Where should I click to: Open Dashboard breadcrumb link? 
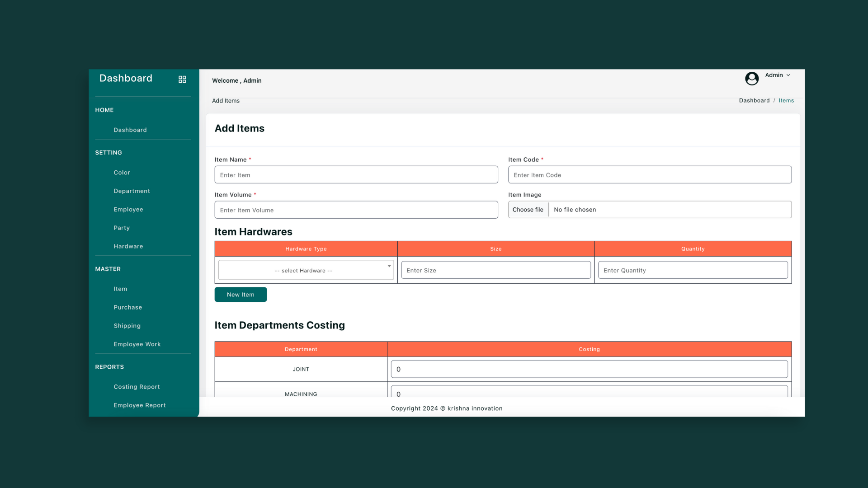tap(754, 101)
